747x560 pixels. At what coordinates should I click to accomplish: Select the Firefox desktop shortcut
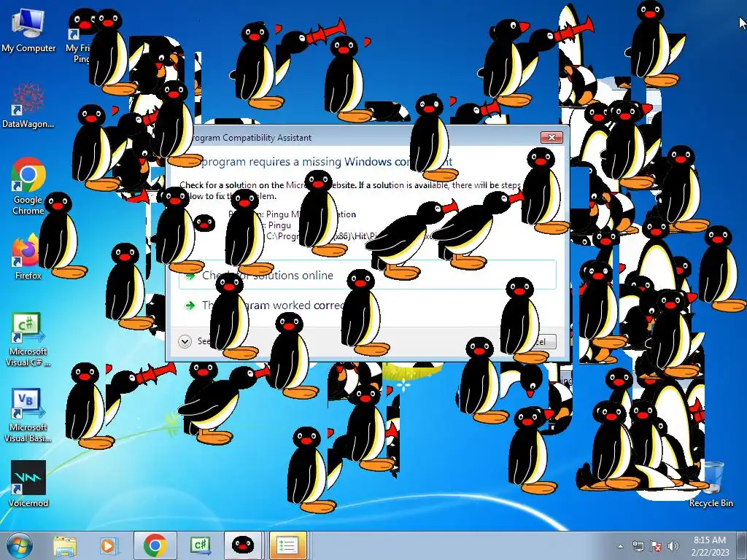[x=27, y=257]
